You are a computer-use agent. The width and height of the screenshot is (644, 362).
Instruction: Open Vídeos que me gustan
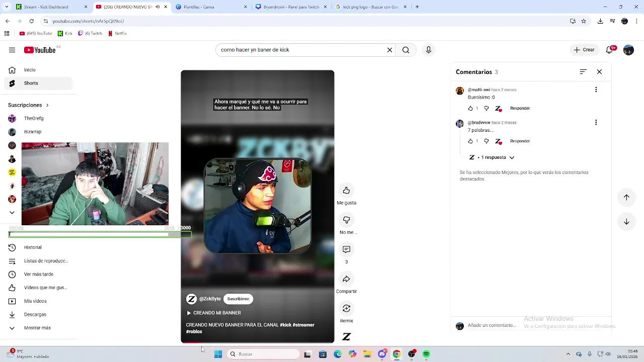[38, 288]
